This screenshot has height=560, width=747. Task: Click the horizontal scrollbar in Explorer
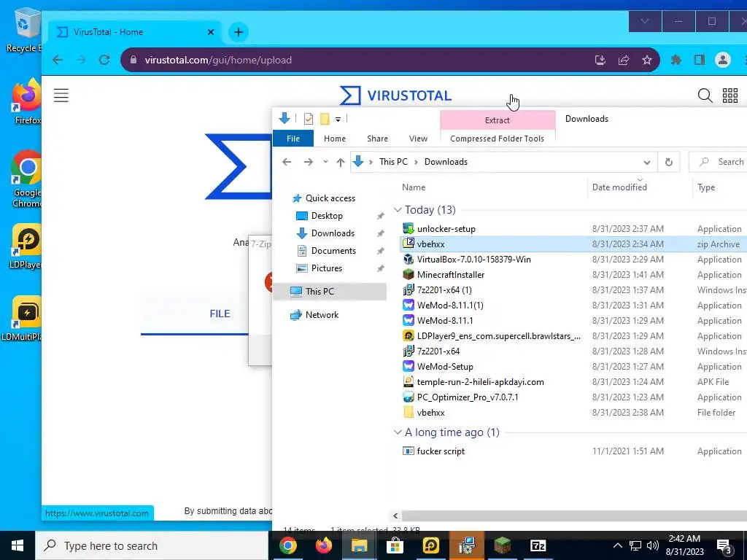(575, 516)
